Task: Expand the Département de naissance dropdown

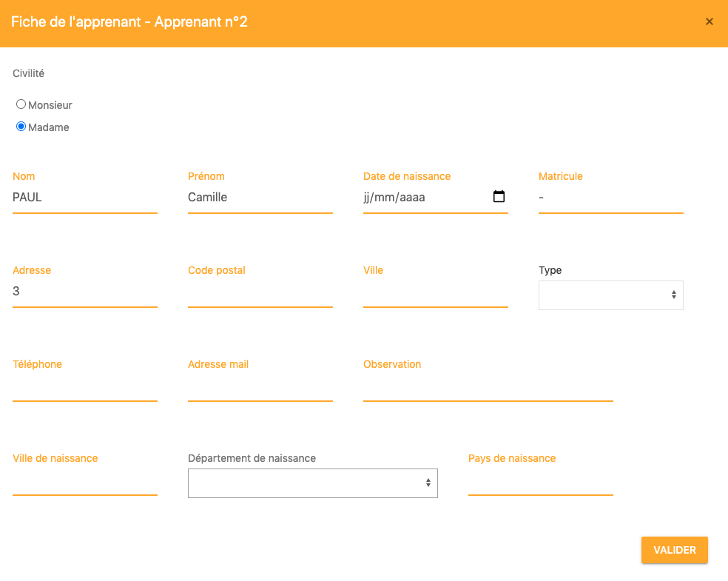Action: (312, 483)
